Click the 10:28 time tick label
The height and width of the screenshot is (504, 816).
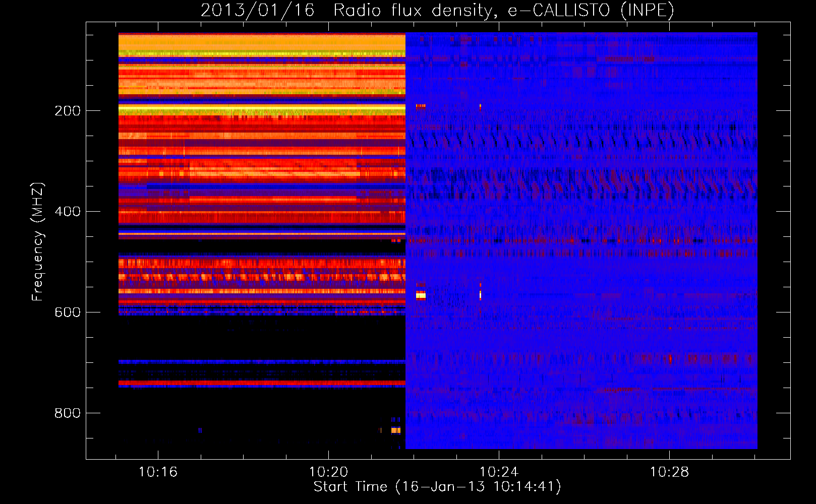tap(669, 472)
